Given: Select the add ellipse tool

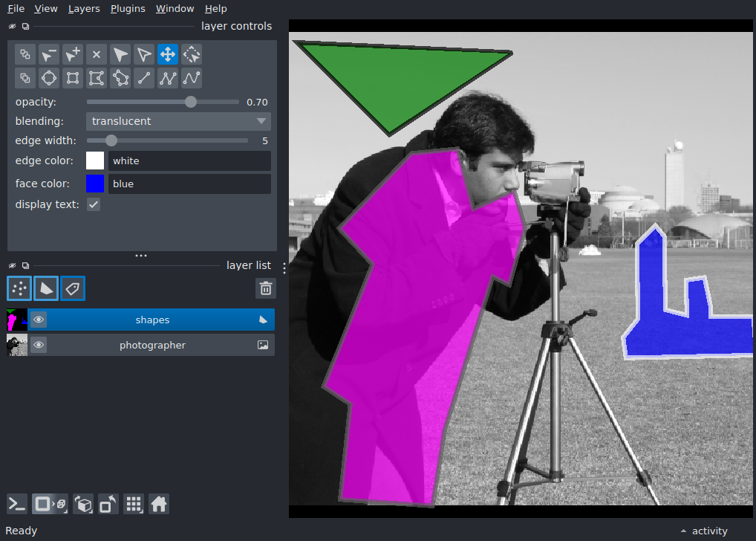Looking at the screenshot, I should pos(49,78).
